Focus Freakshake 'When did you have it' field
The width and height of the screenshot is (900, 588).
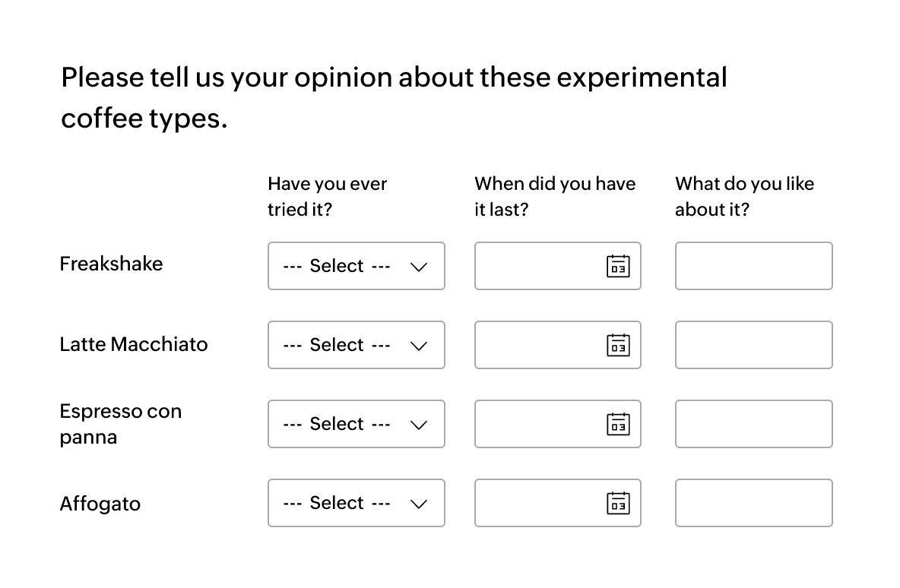558,266
